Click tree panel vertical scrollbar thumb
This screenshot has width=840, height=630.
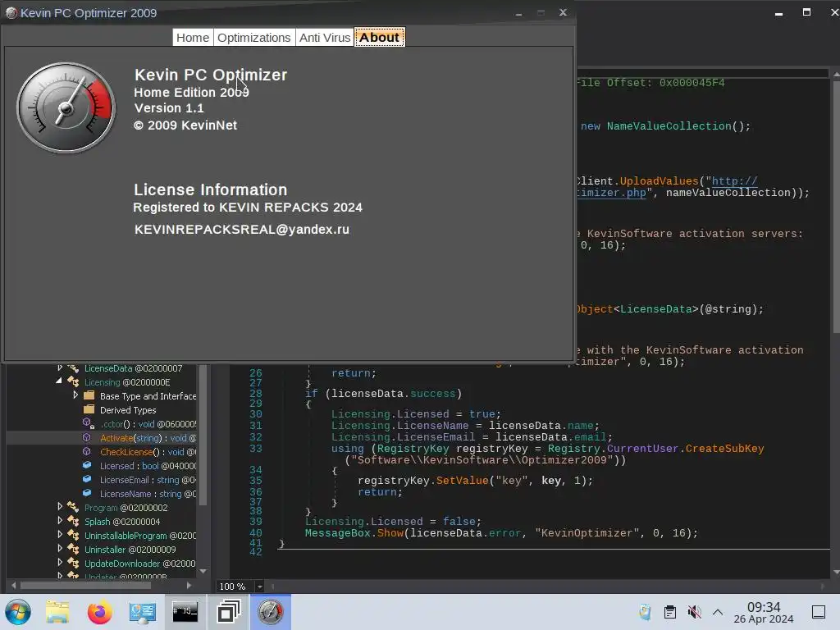click(203, 435)
